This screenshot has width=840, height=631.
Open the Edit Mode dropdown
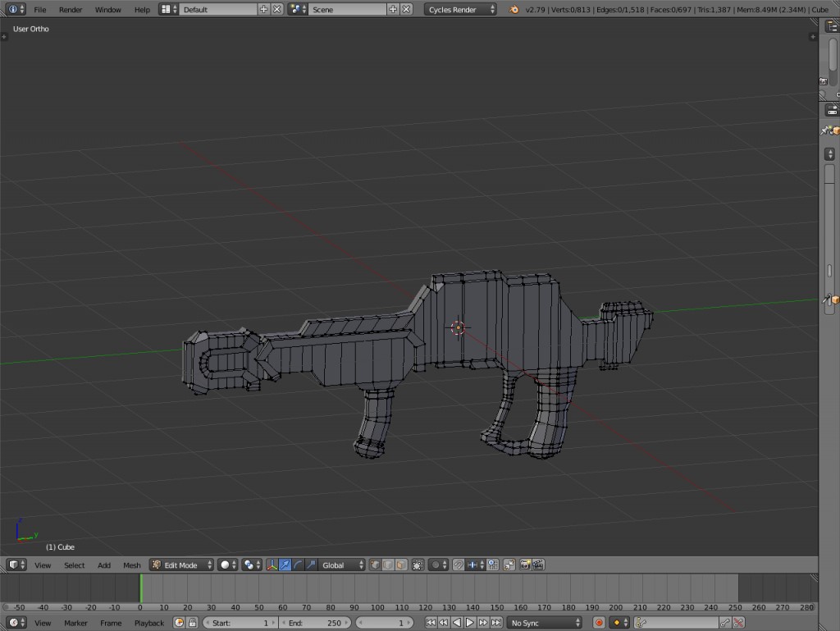click(x=180, y=565)
